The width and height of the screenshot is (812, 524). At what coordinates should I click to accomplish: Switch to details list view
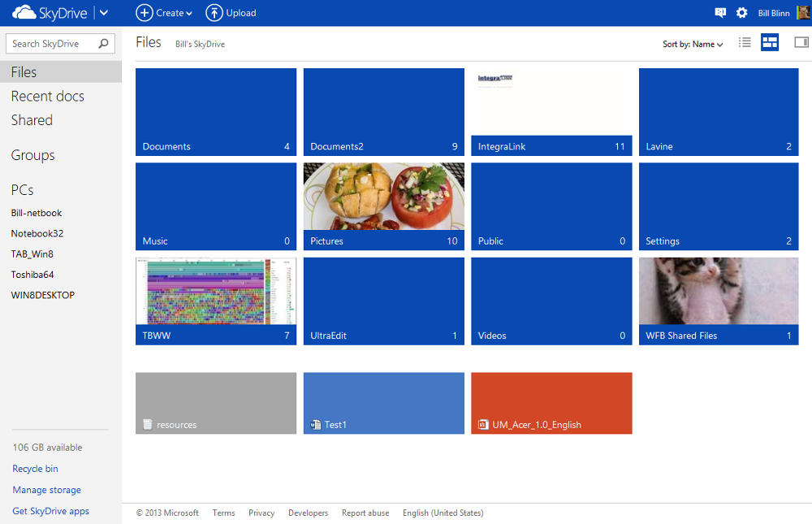tap(745, 42)
